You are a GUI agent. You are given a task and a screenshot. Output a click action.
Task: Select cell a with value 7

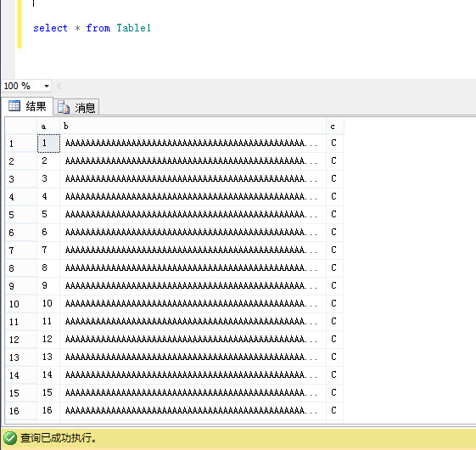click(x=48, y=250)
